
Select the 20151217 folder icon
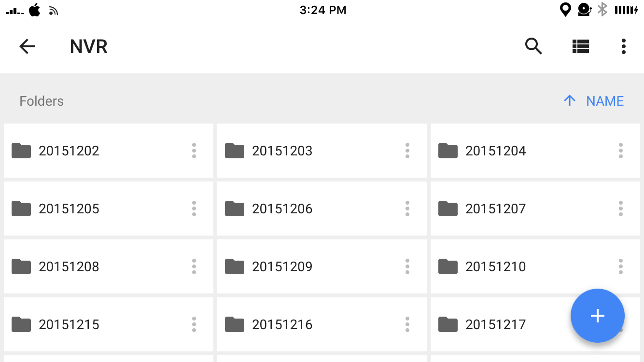click(448, 324)
